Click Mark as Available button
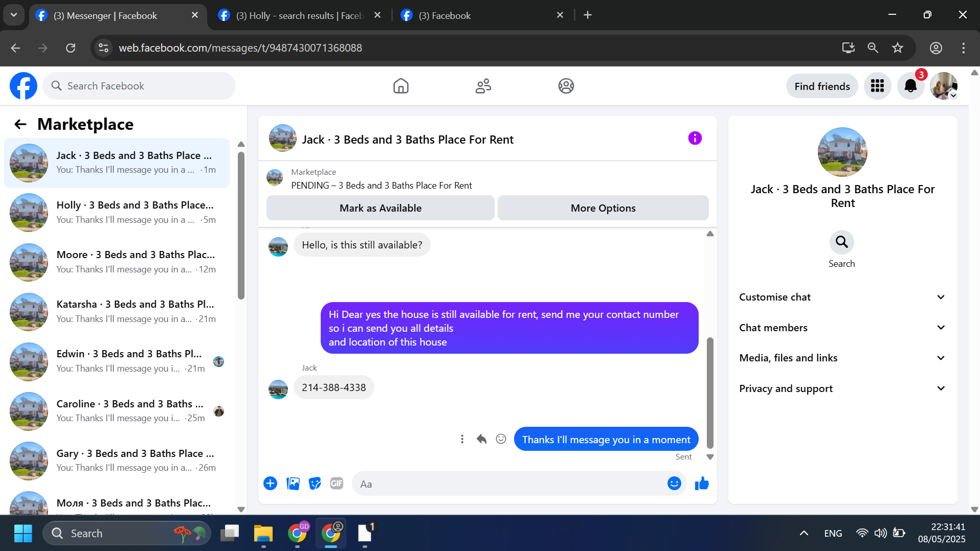Viewport: 980px width, 551px height. tap(381, 208)
